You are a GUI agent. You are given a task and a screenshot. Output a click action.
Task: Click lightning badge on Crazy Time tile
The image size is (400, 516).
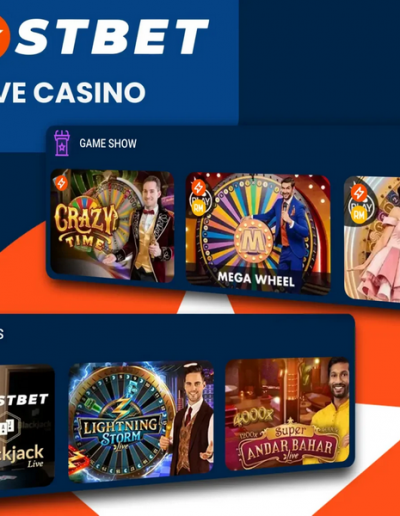[61, 183]
